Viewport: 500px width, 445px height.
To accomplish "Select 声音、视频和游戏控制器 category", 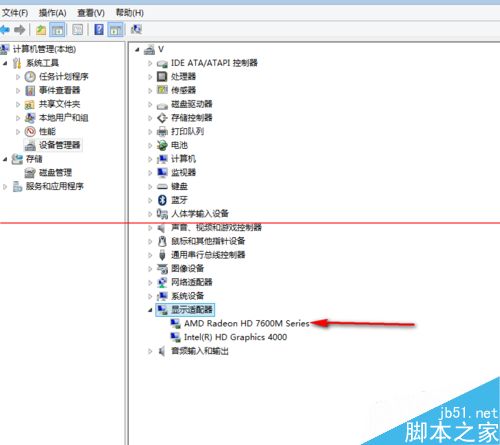I will [216, 227].
